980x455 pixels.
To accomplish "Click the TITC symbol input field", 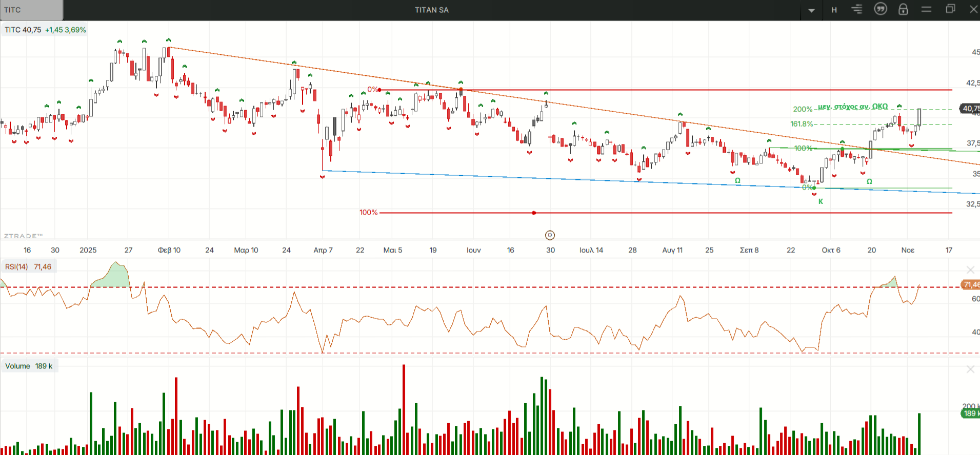I will coord(32,10).
